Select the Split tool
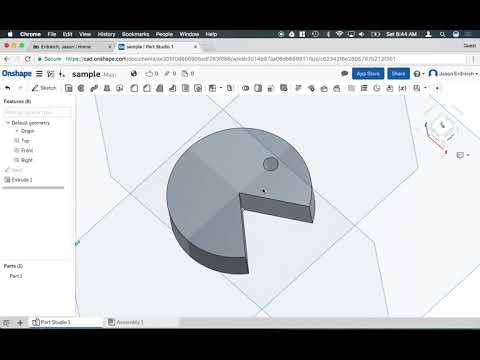480x360 pixels. [x=258, y=88]
